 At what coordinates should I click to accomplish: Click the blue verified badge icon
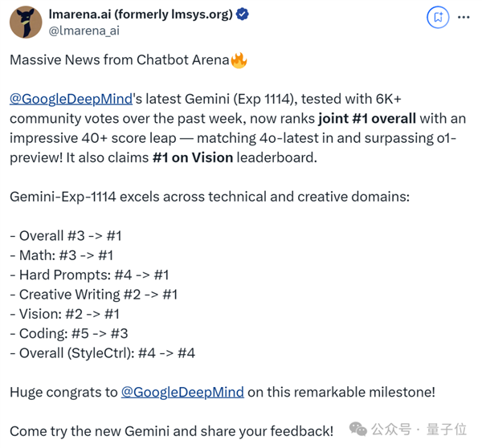click(243, 14)
